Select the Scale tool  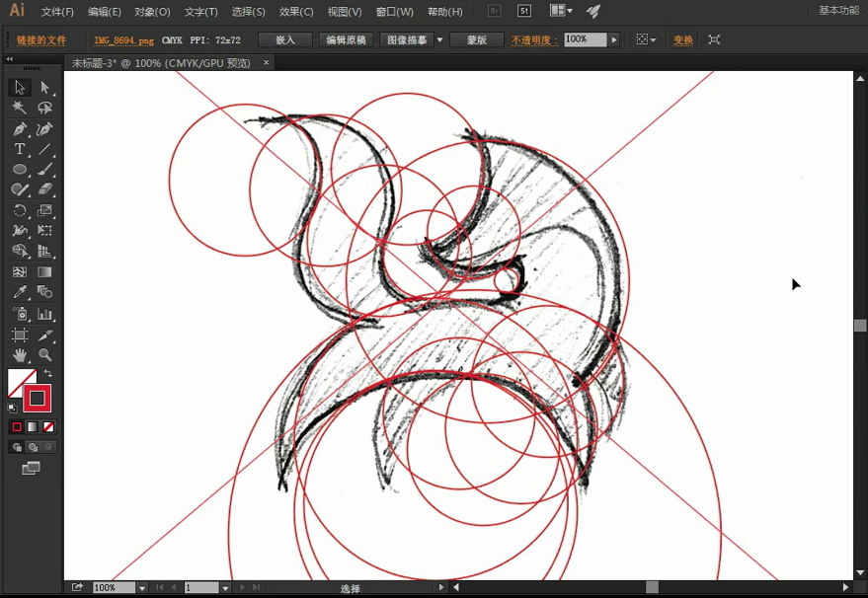44,210
